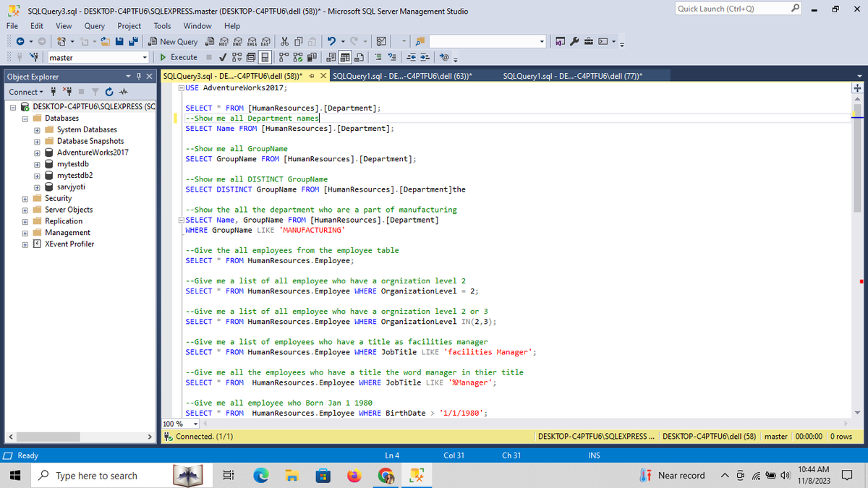This screenshot has width=868, height=488.
Task: Click the MDX query icon
Action: [224, 41]
